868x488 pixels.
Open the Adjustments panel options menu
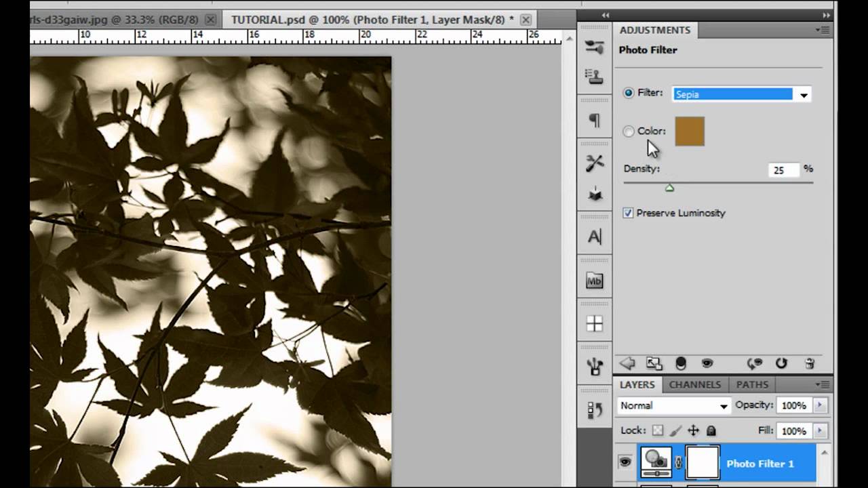click(x=823, y=30)
